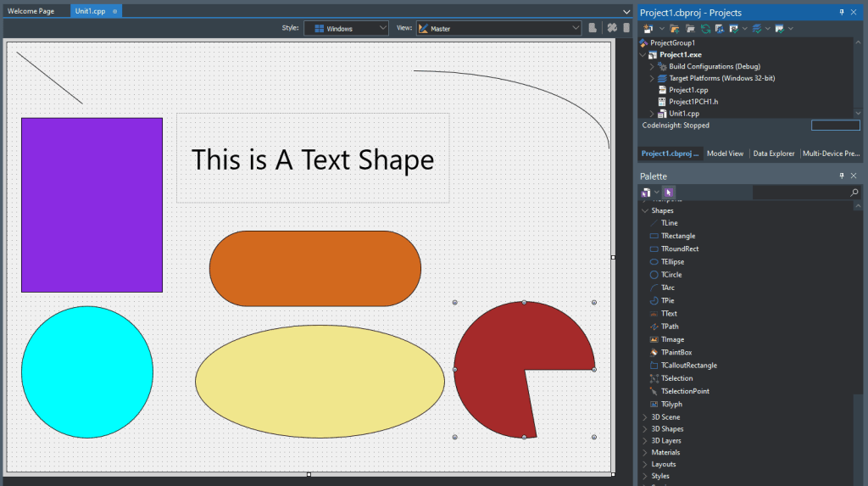The height and width of the screenshot is (486, 868).
Task: Open the View dropdown showing Master
Action: point(498,28)
